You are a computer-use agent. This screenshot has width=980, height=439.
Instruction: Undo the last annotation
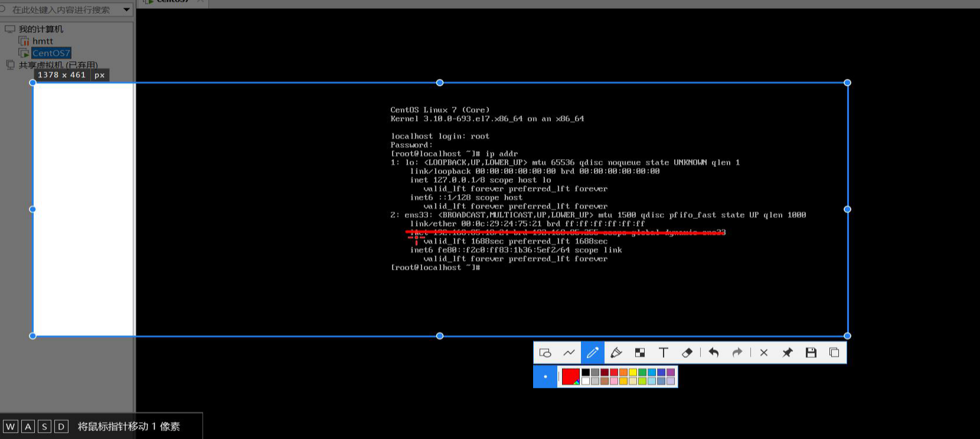pyautogui.click(x=714, y=352)
